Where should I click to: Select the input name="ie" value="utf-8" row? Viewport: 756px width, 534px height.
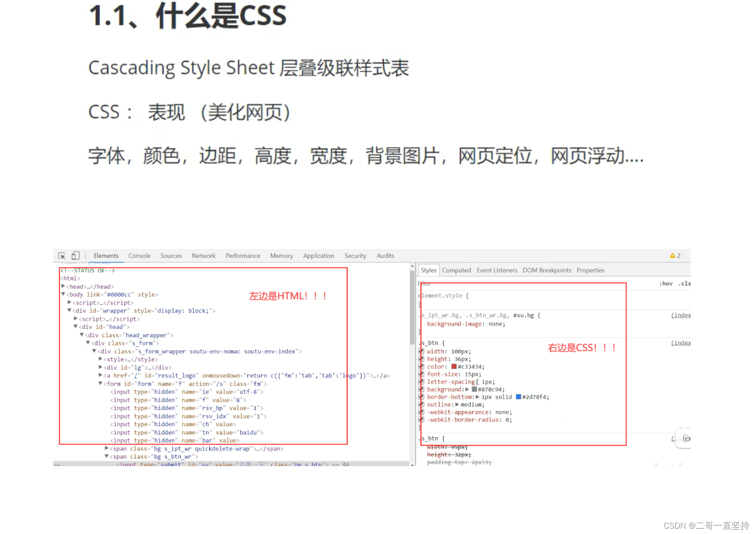(187, 392)
